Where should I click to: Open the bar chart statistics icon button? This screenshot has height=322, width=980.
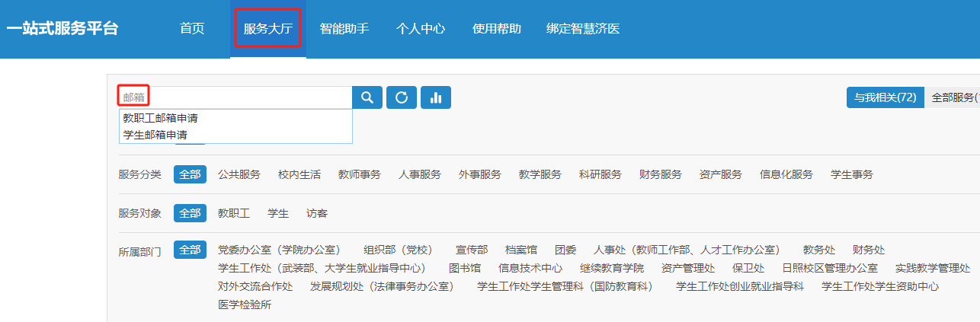point(436,97)
